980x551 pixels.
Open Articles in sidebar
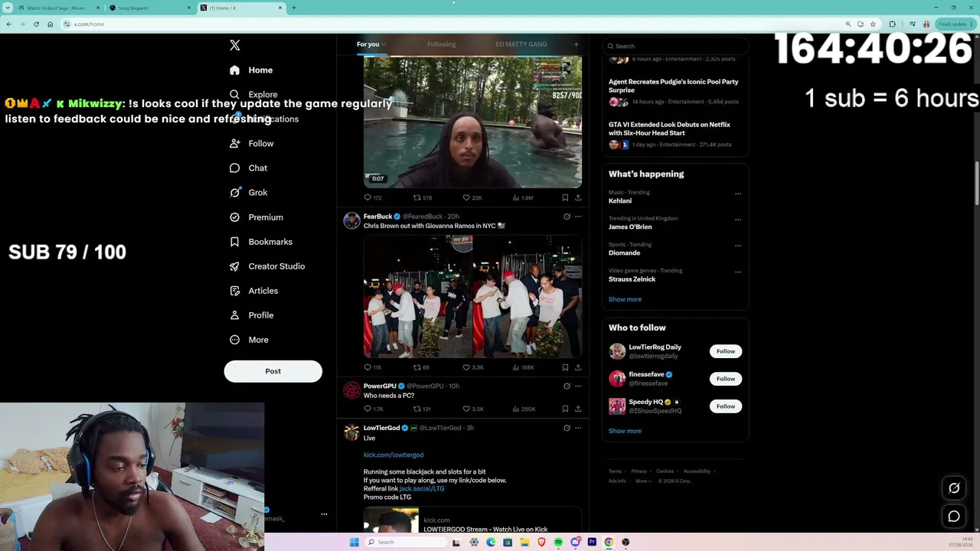253,290
